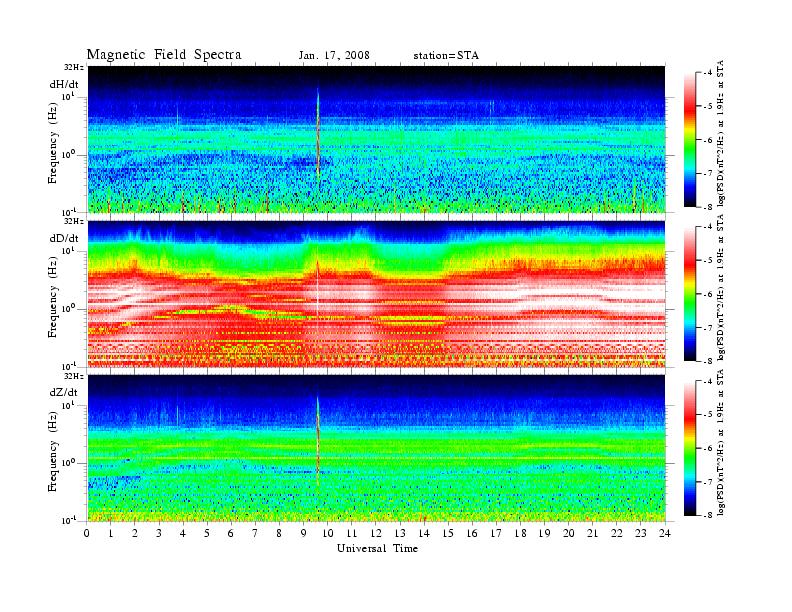
Task: Click the "9" tick on the time axis
Action: point(304,533)
